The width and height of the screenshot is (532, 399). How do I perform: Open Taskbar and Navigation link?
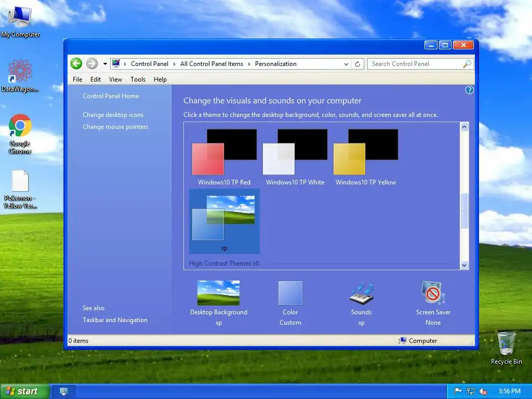115,320
